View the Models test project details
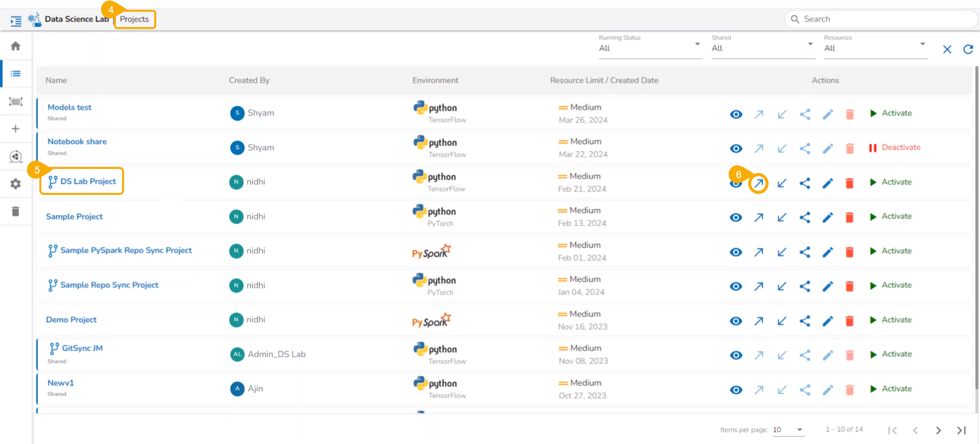The image size is (980, 444). pyautogui.click(x=735, y=114)
